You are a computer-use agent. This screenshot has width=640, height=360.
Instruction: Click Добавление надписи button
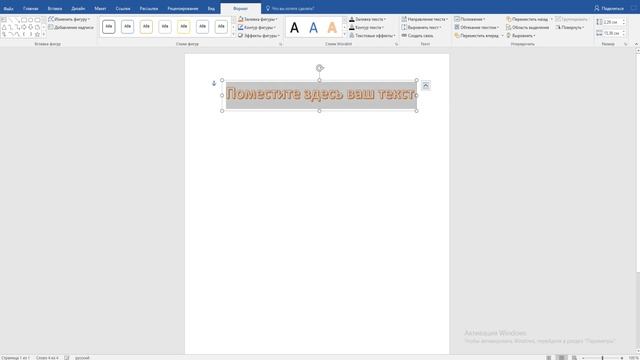tap(71, 27)
